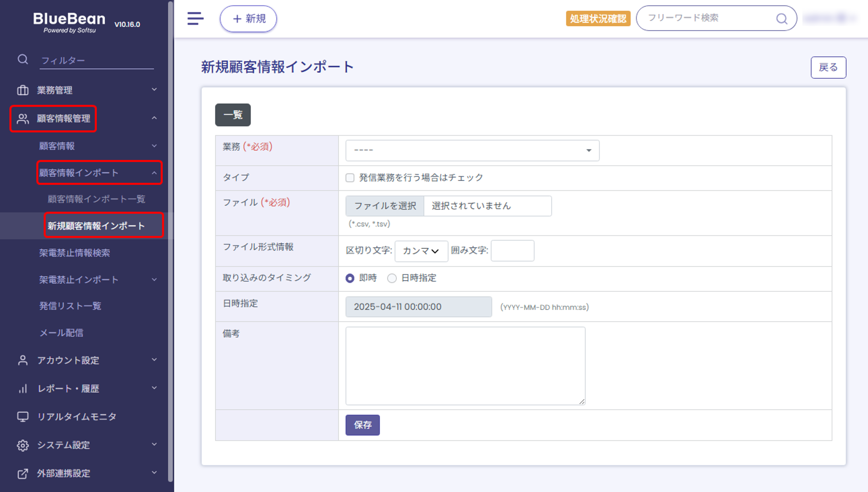Open 顧客情報インポート一覧 menu item

click(x=96, y=199)
